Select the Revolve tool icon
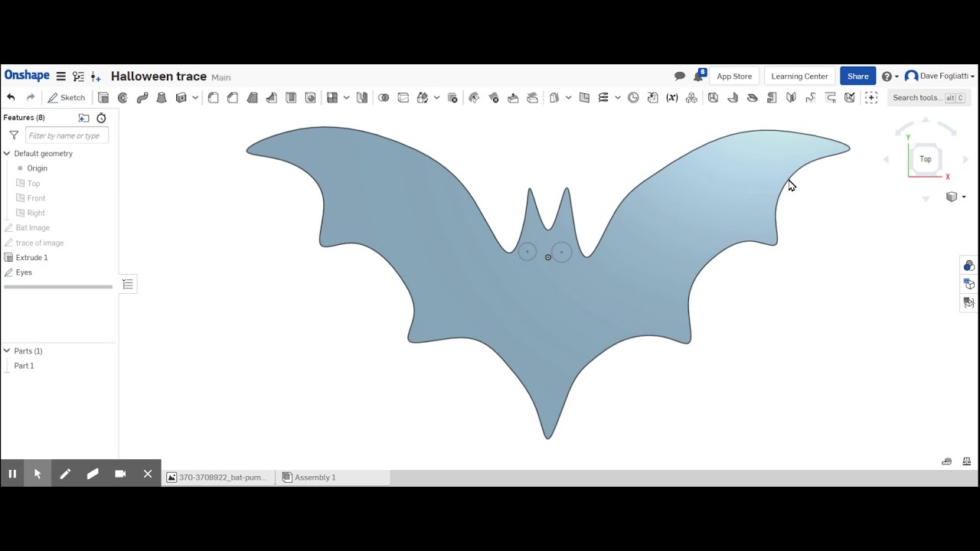The height and width of the screenshot is (551, 980). click(x=122, y=98)
